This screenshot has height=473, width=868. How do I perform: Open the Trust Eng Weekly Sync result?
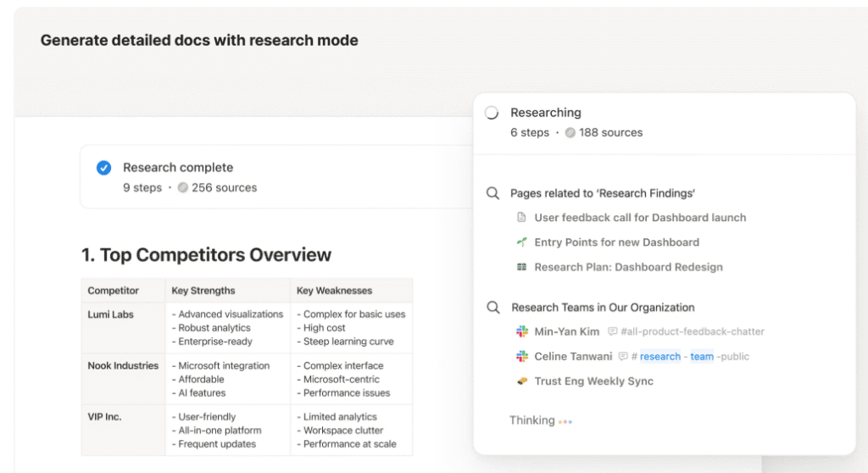(x=593, y=381)
